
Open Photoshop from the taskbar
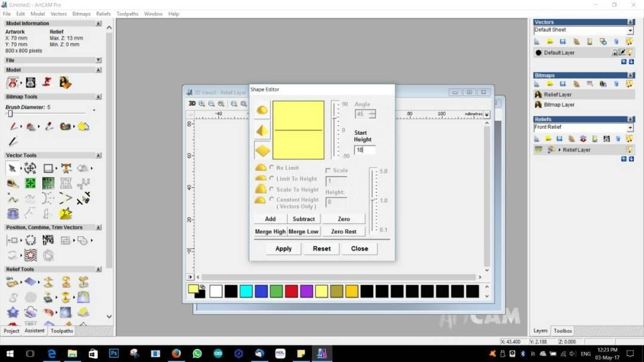click(x=114, y=354)
